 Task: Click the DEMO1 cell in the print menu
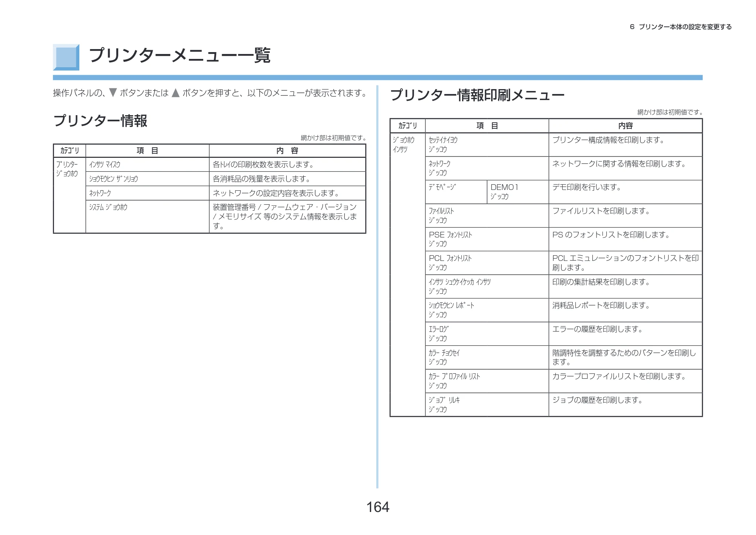(518, 192)
